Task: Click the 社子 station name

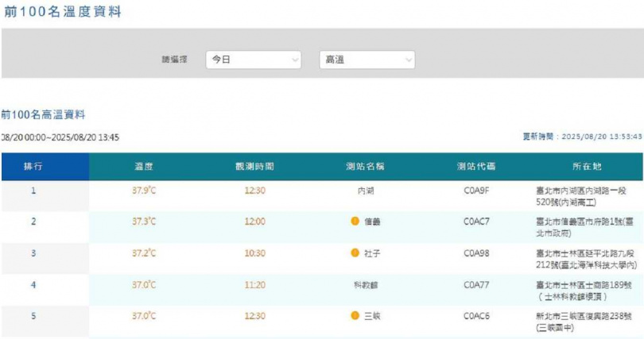Action: 372,252
